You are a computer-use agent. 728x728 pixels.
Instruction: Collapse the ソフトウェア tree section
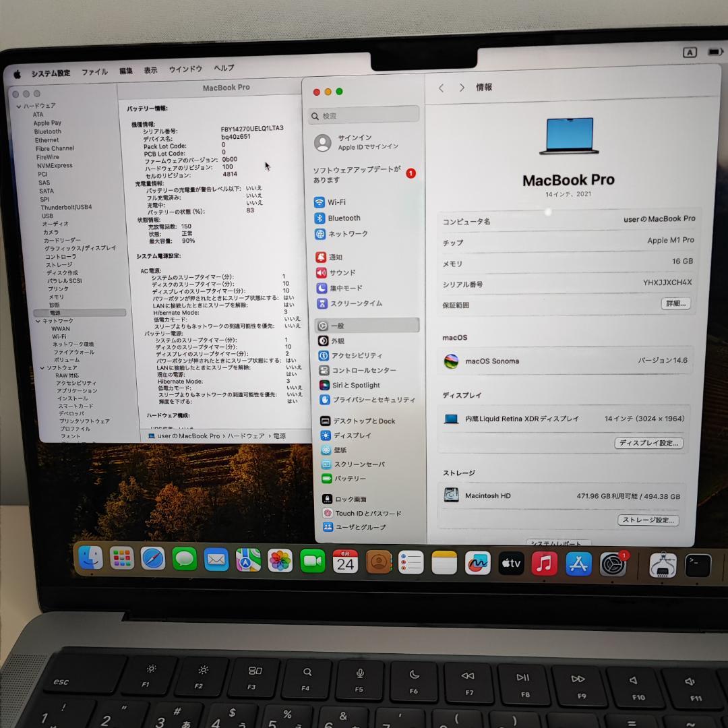(x=44, y=367)
